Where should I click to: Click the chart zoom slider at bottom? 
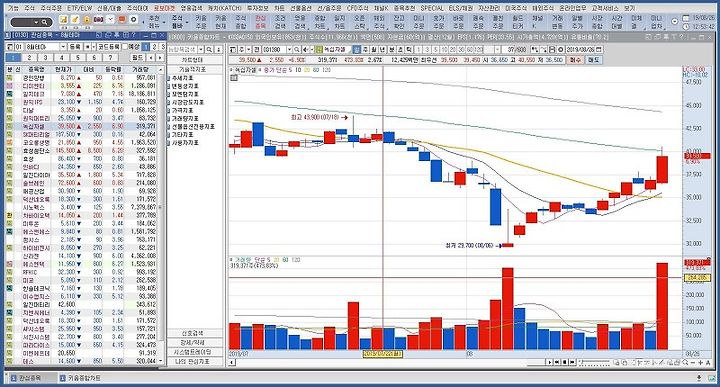594,362
